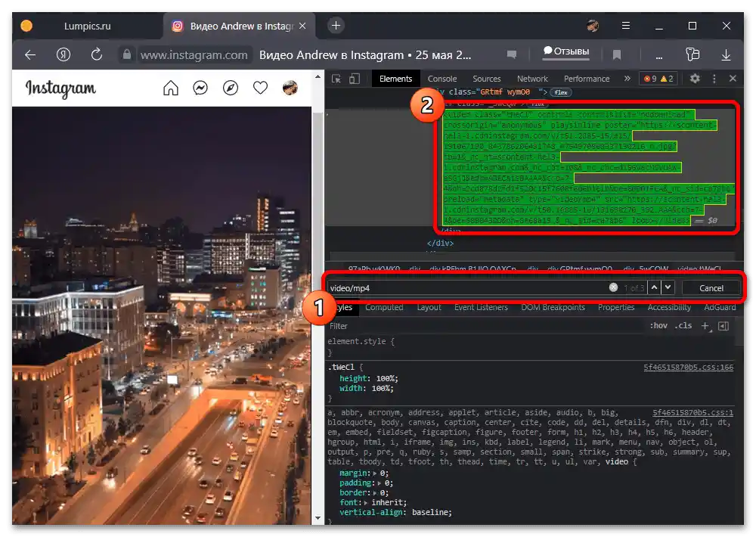Click the flex badge on GRtmf div
The image size is (756, 537).
tap(561, 92)
